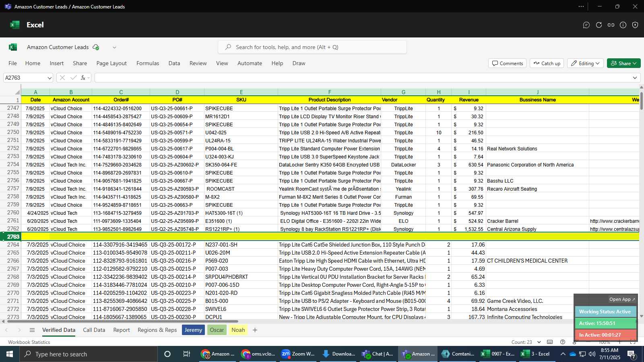Click Open App in tracker widget

(x=622, y=299)
